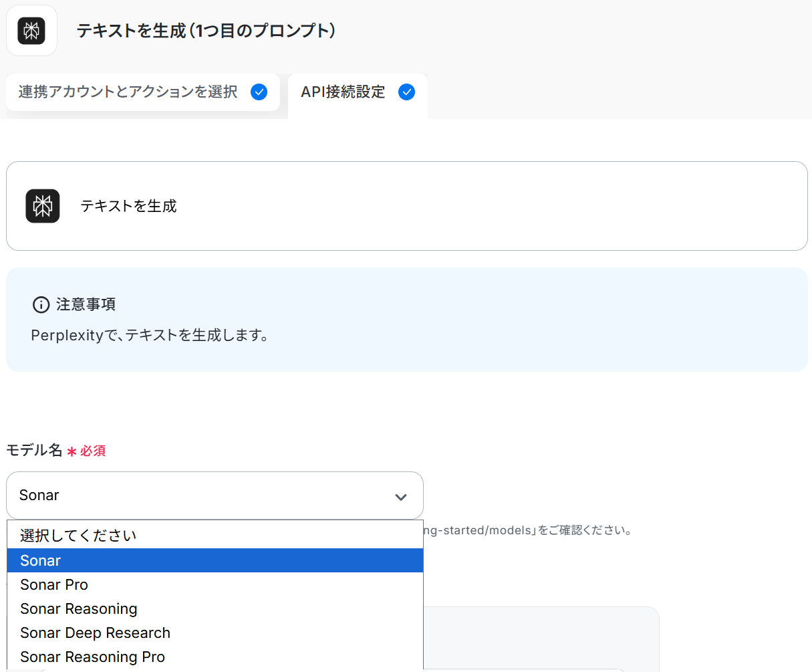The height and width of the screenshot is (672, 812).
Task: Select the Sonar Reasoning model option
Action: point(79,608)
